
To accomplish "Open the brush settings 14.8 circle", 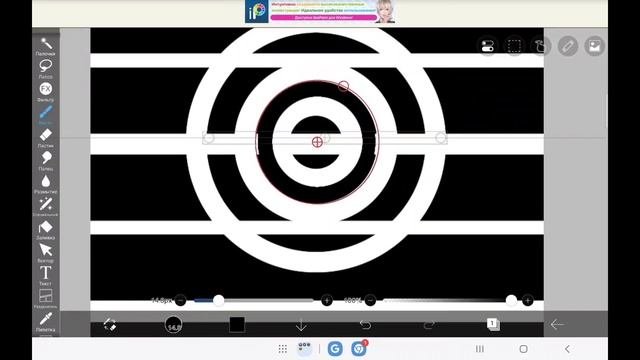I will tap(173, 324).
